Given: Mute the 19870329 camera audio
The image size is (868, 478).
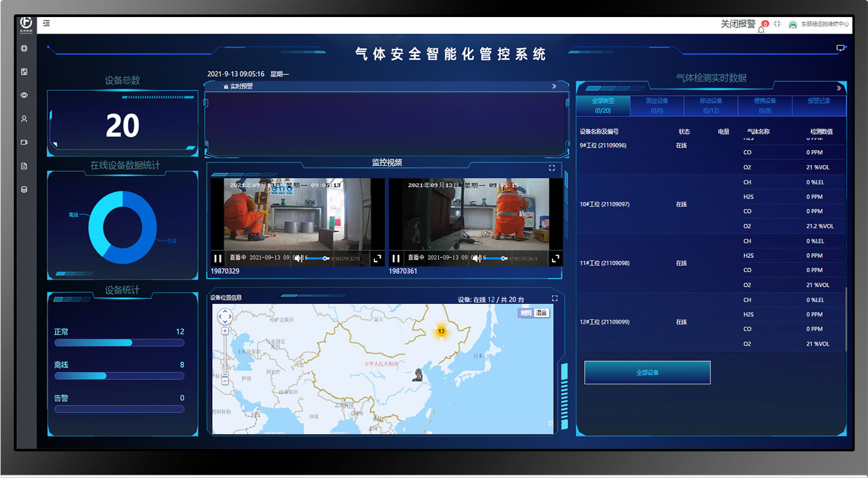Looking at the screenshot, I should [x=299, y=258].
